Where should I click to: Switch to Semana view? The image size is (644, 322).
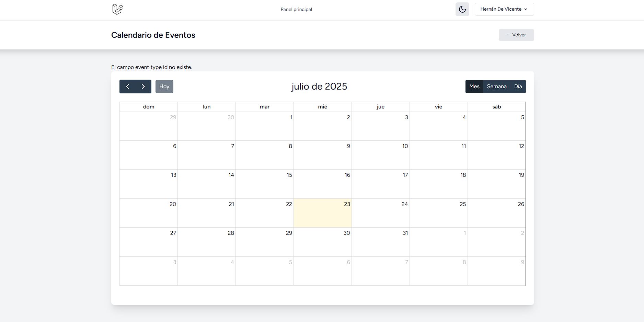(x=496, y=87)
